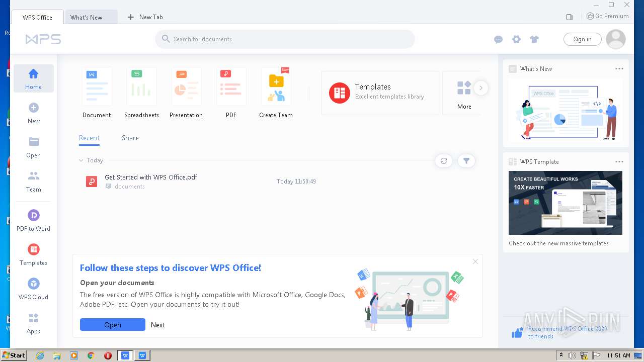
Task: Create a new PDF
Action: point(231,93)
